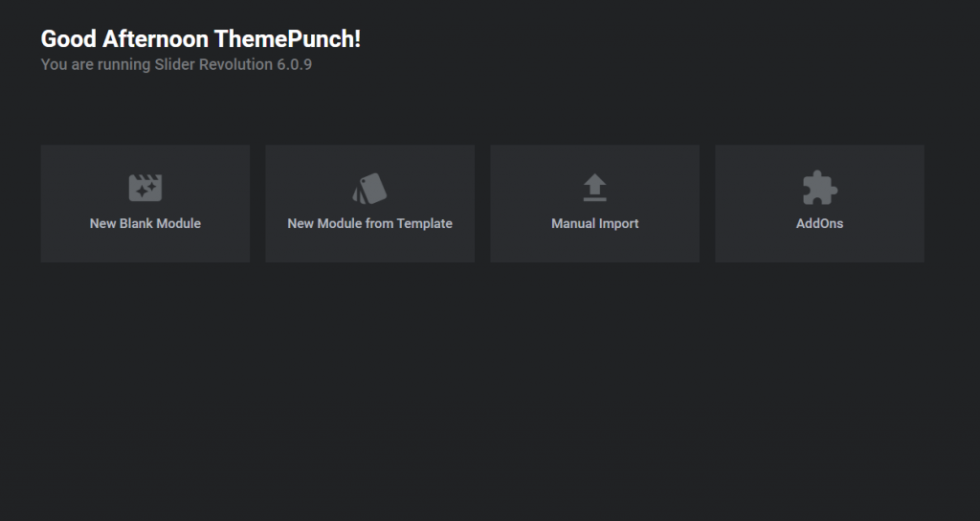Click the "Manual Import" label text

point(594,223)
